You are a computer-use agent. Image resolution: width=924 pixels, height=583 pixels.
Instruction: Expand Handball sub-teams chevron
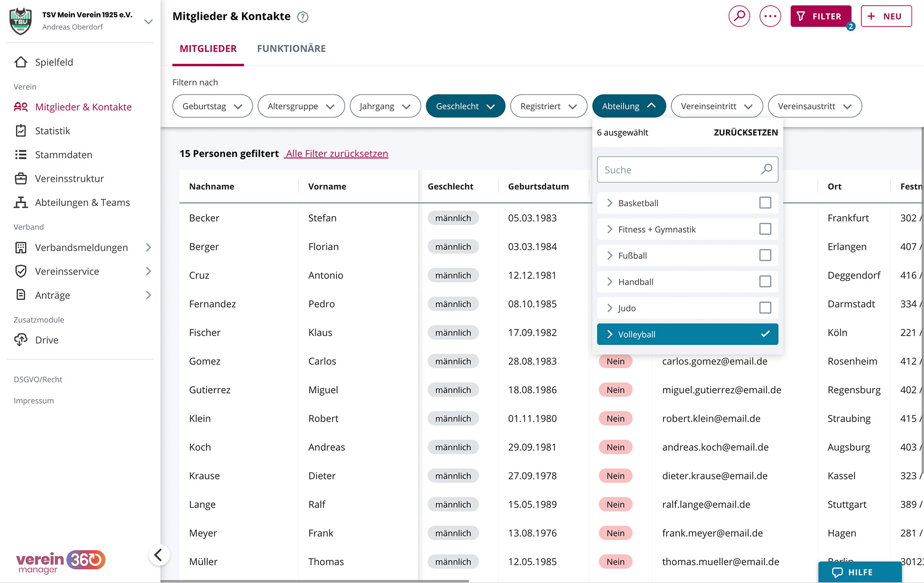coord(610,282)
